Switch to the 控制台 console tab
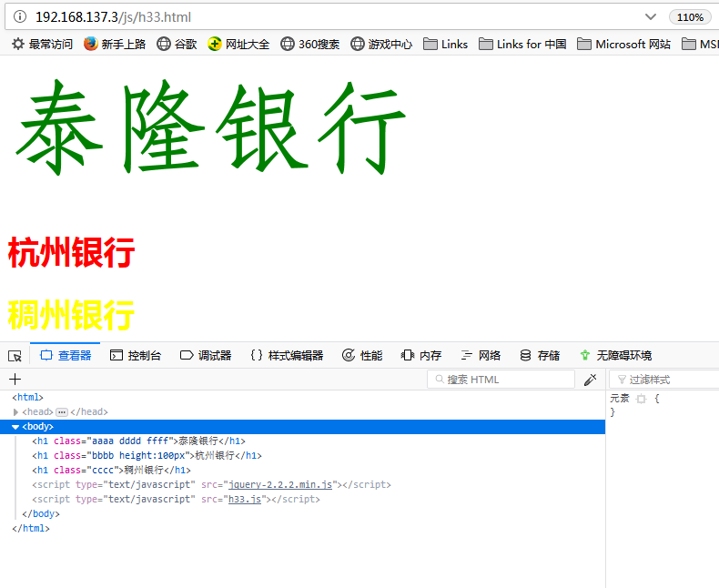This screenshot has width=719, height=588. tap(136, 356)
